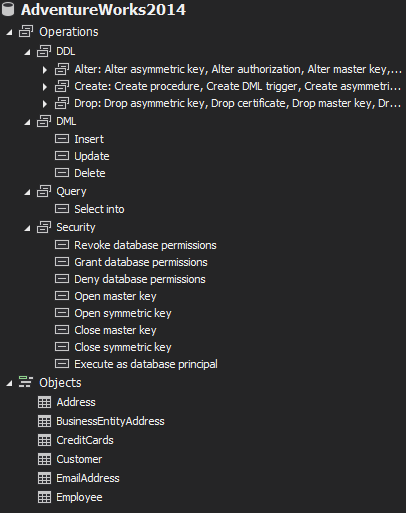Expand the Drop operations node
The width and height of the screenshot is (406, 513).
[x=44, y=104]
